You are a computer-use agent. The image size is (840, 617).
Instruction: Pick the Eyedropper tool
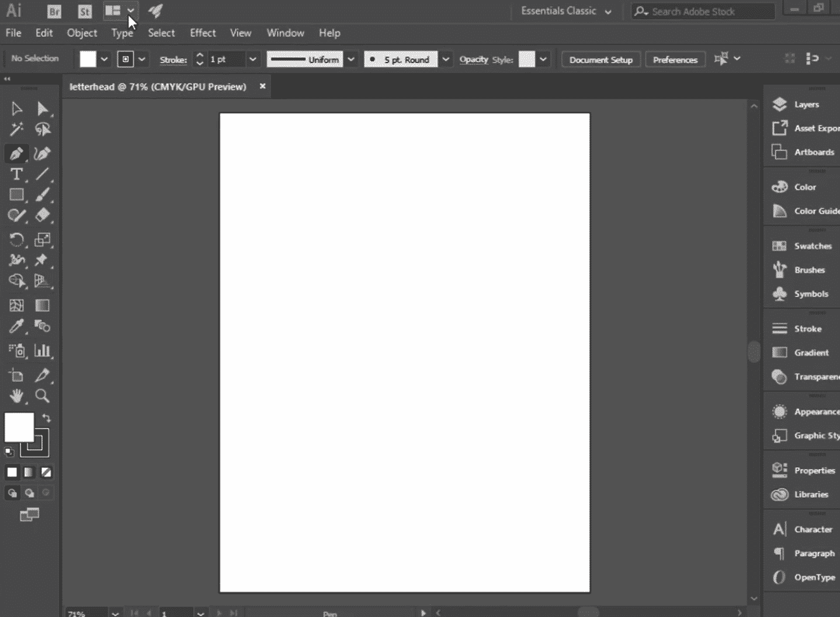click(16, 326)
